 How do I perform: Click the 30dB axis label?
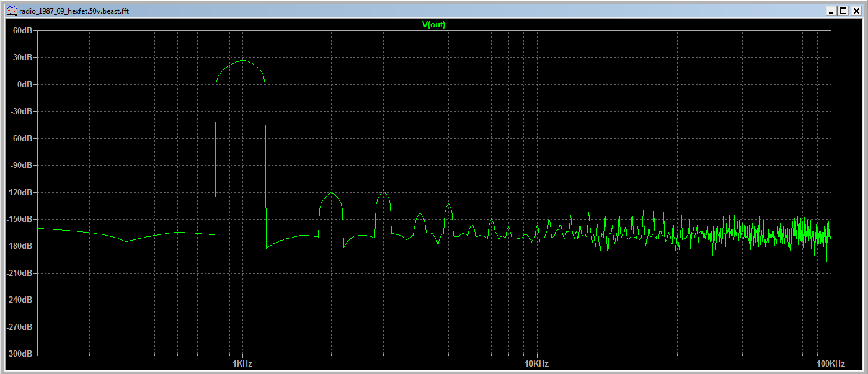click(x=22, y=57)
